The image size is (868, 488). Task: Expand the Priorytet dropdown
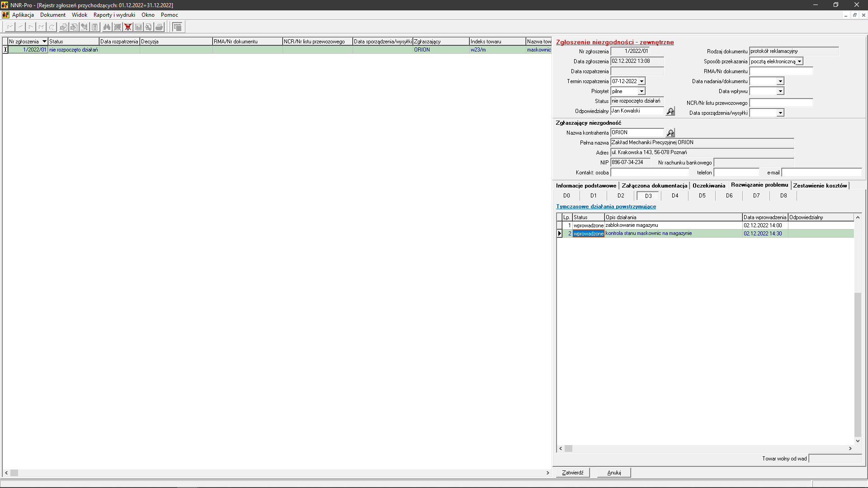coord(642,91)
